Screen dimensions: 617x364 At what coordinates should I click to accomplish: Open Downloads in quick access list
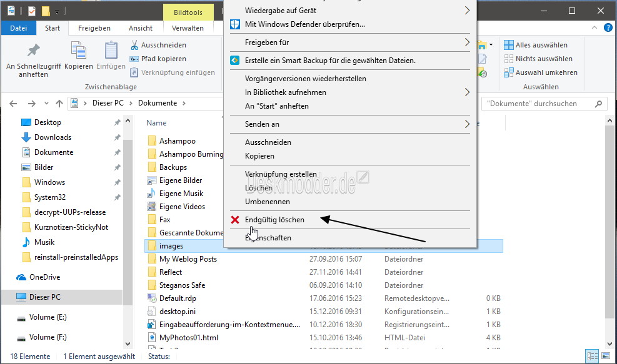point(53,137)
